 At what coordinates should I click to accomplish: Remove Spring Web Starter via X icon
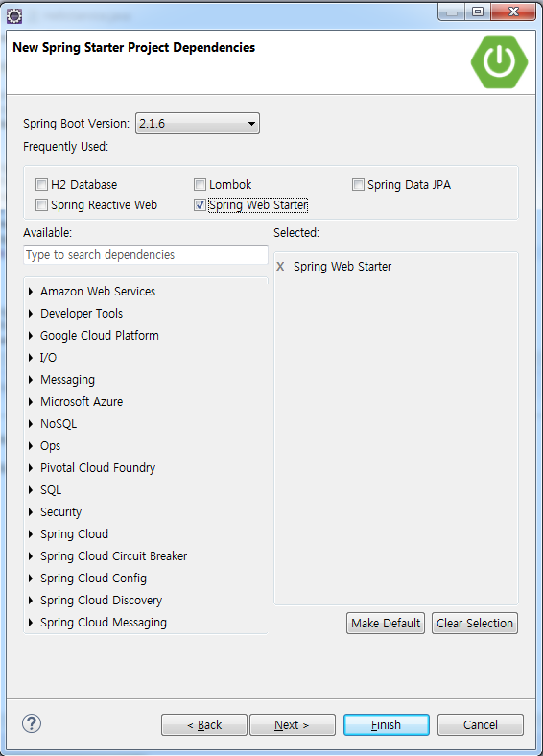pos(280,266)
